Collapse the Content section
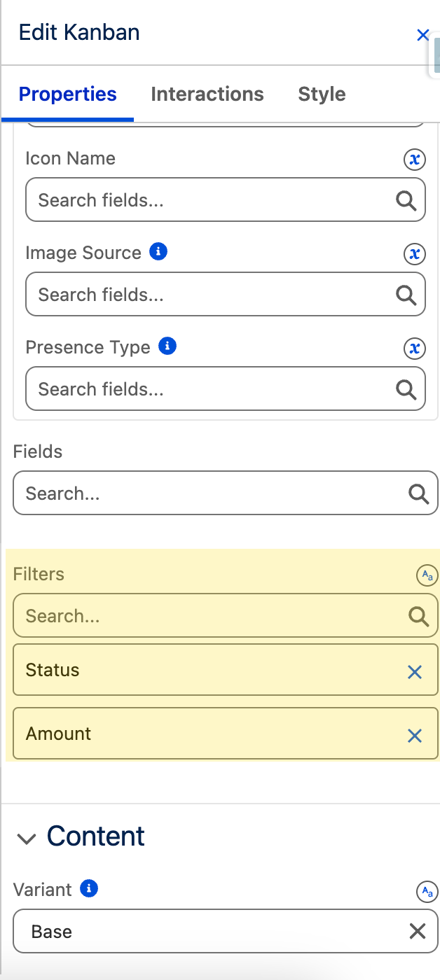This screenshot has height=980, width=440. click(x=27, y=838)
